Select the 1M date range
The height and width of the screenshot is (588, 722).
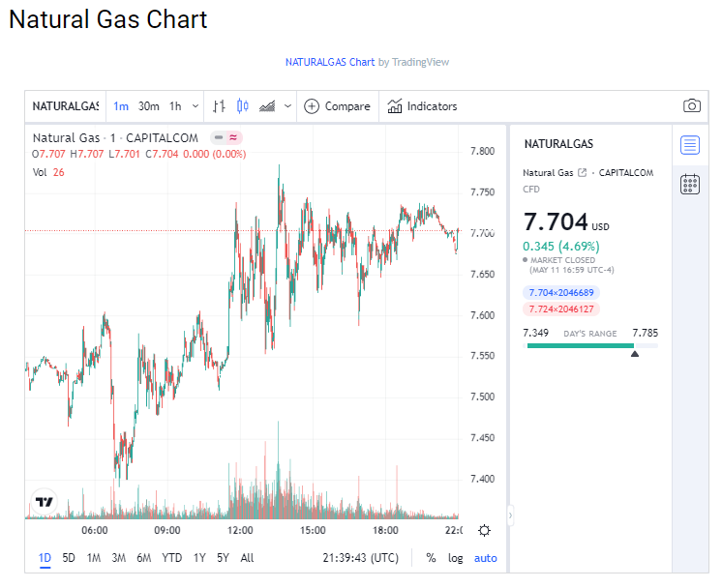tap(94, 558)
